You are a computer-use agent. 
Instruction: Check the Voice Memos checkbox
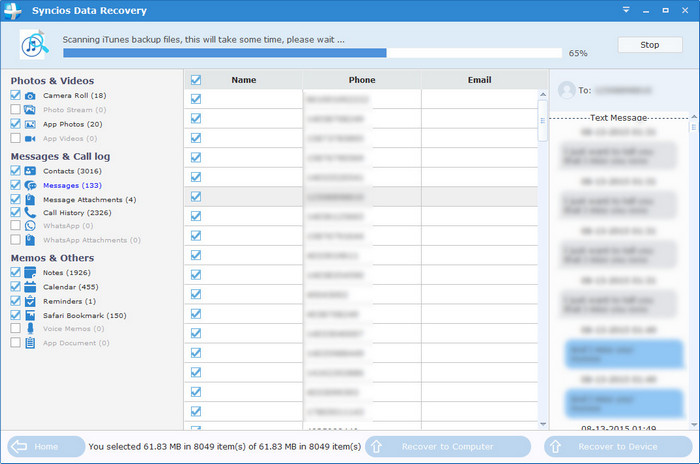tap(15, 328)
